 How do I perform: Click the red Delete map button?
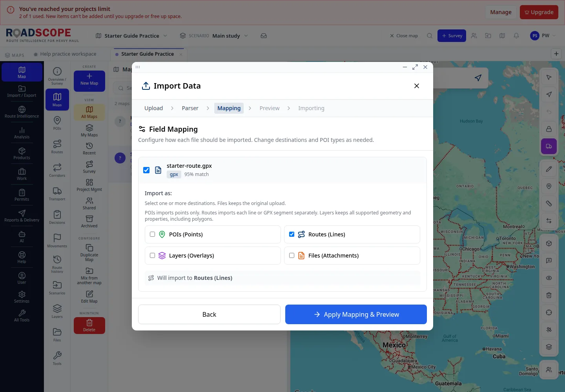(x=89, y=325)
